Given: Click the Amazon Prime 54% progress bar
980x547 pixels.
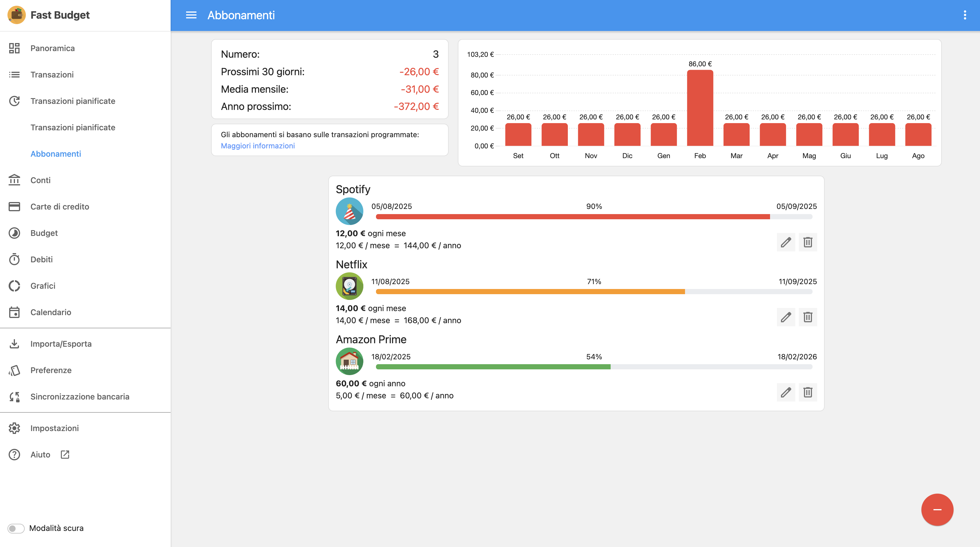Looking at the screenshot, I should point(594,367).
